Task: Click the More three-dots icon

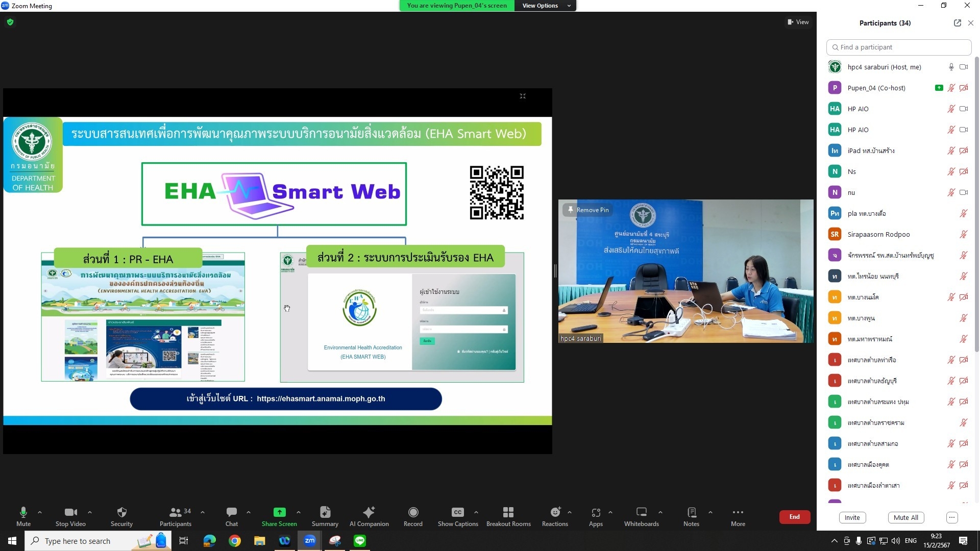Action: coord(738,512)
